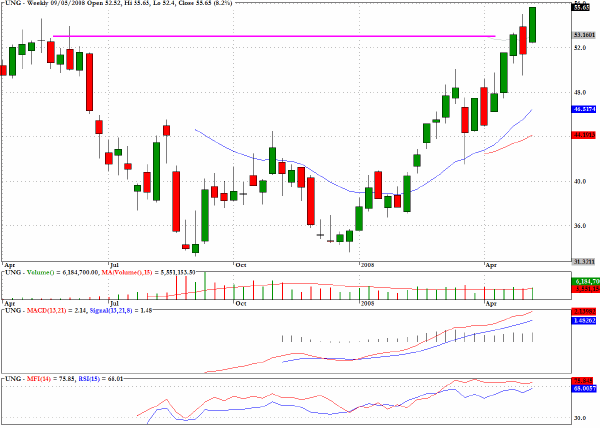Image resolution: width=600 pixels, height=428 pixels.
Task: Click the 48.0 price axis value
Action: tap(580, 92)
